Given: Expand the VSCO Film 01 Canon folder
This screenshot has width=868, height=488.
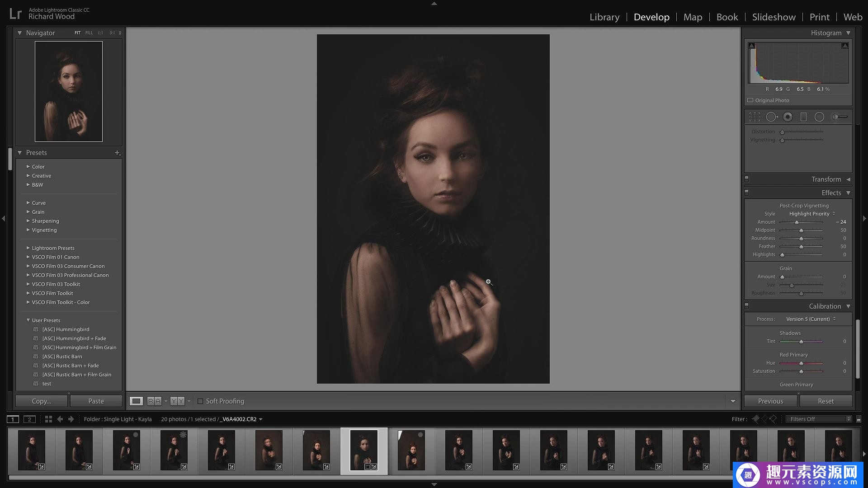Looking at the screenshot, I should click(55, 257).
